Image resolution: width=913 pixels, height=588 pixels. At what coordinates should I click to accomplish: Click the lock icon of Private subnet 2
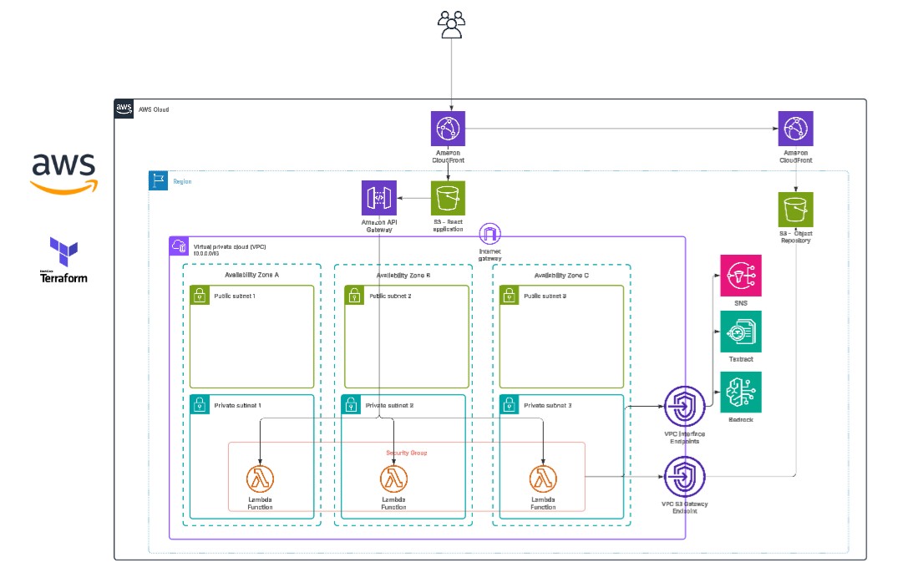(351, 404)
